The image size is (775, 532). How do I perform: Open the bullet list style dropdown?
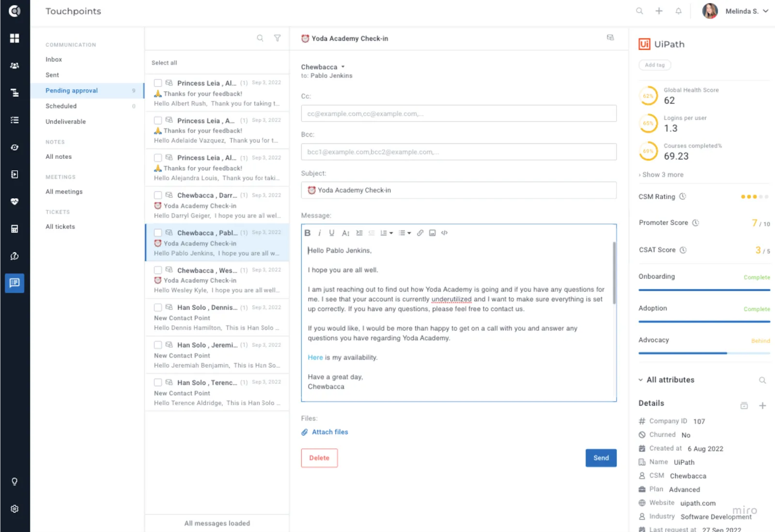point(404,233)
